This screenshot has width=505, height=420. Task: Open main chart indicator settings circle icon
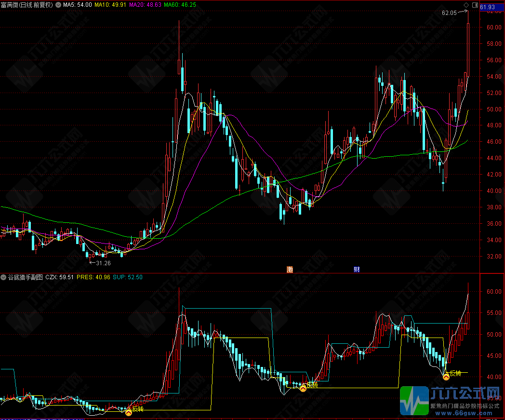(58, 5)
